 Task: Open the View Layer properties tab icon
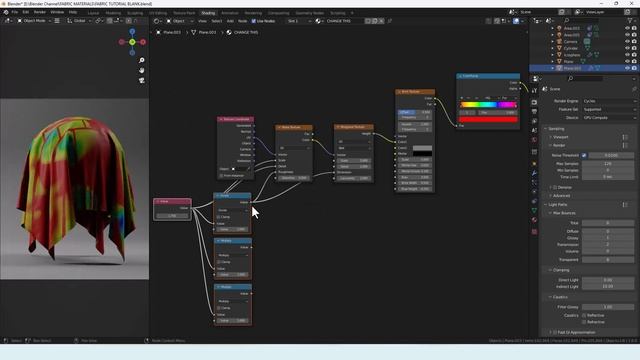pos(534,121)
